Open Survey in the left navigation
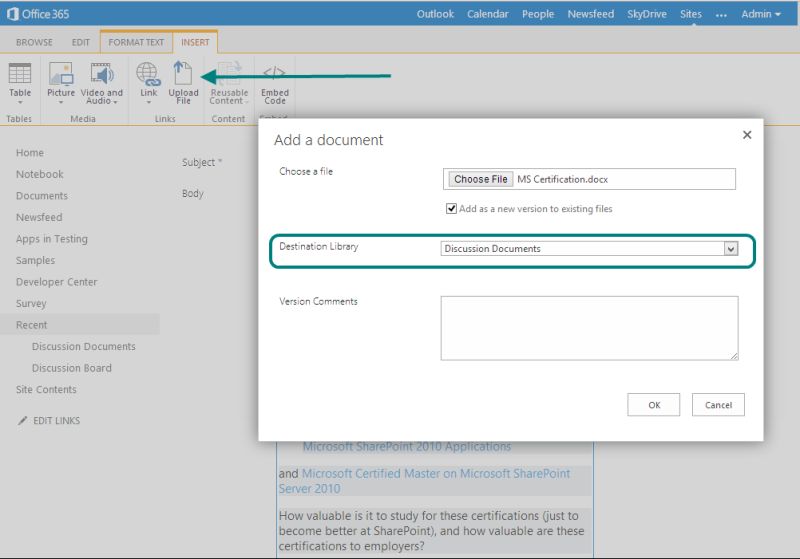Viewport: 800px width, 559px height. [x=31, y=303]
